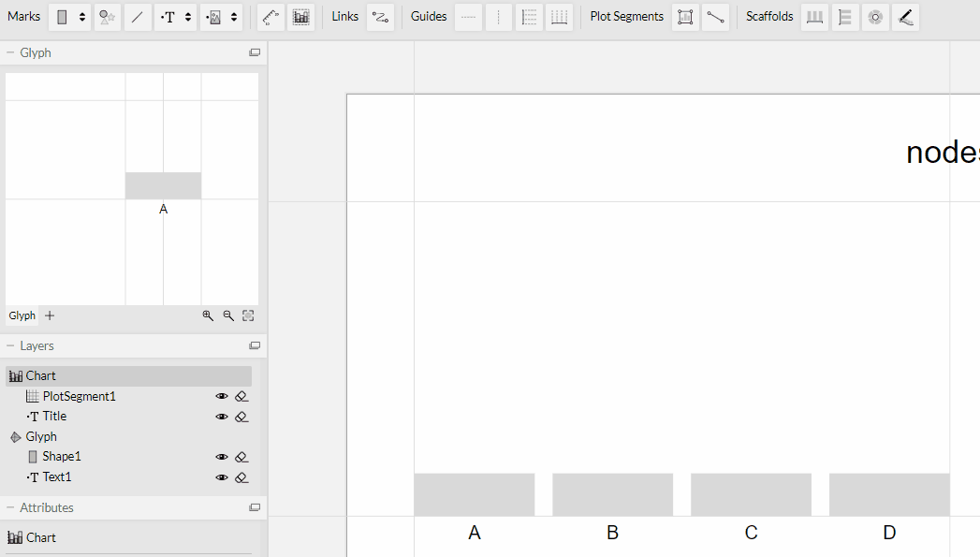Select the Line mark tool
The height and width of the screenshot is (557, 980).
tap(138, 16)
